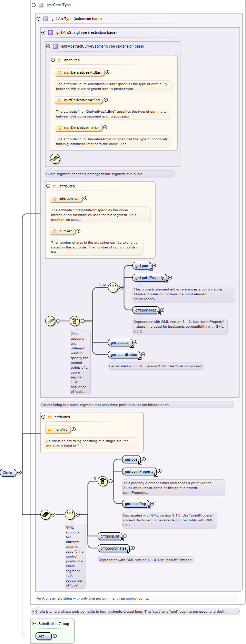Select gml:coordinates in the ArcStringType section
246x644 pixels.
point(125,355)
